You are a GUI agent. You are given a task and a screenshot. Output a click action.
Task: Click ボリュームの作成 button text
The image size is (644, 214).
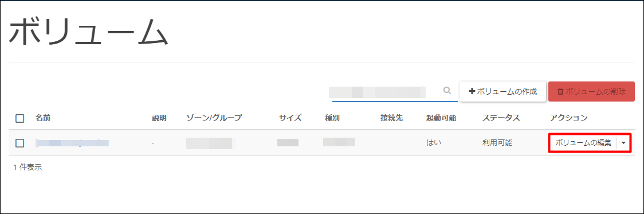(507, 91)
